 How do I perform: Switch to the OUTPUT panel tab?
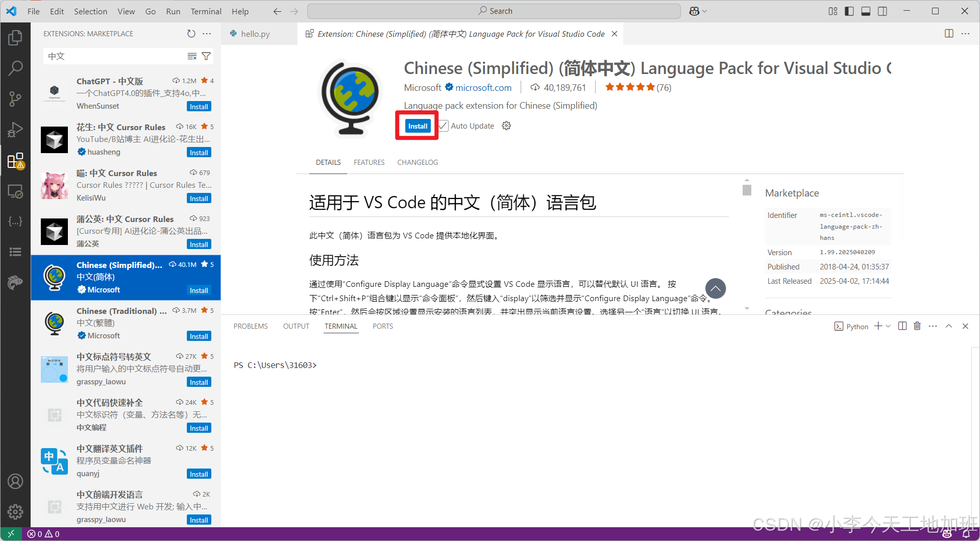click(x=296, y=326)
